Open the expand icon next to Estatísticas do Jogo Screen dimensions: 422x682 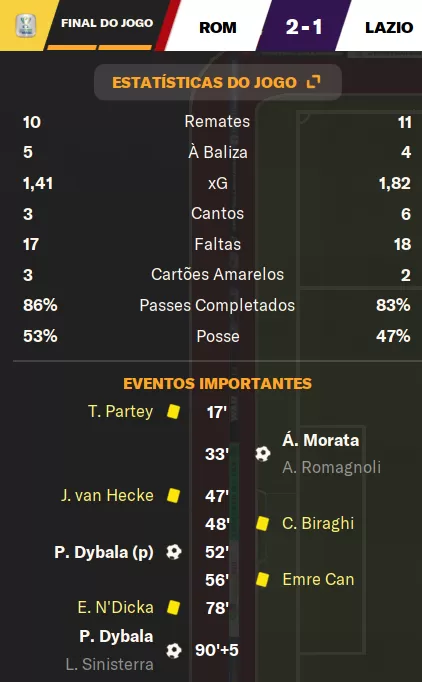(313, 82)
